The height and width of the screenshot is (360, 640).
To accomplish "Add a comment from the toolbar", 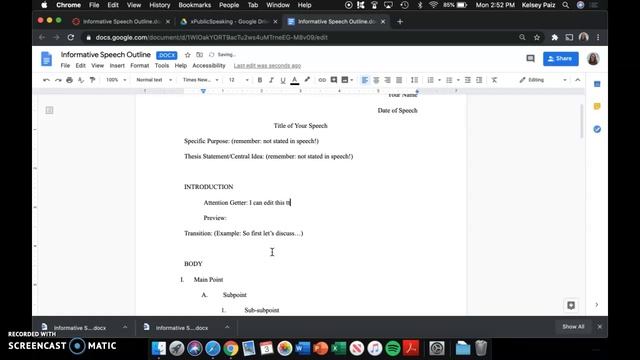I will tap(333, 80).
